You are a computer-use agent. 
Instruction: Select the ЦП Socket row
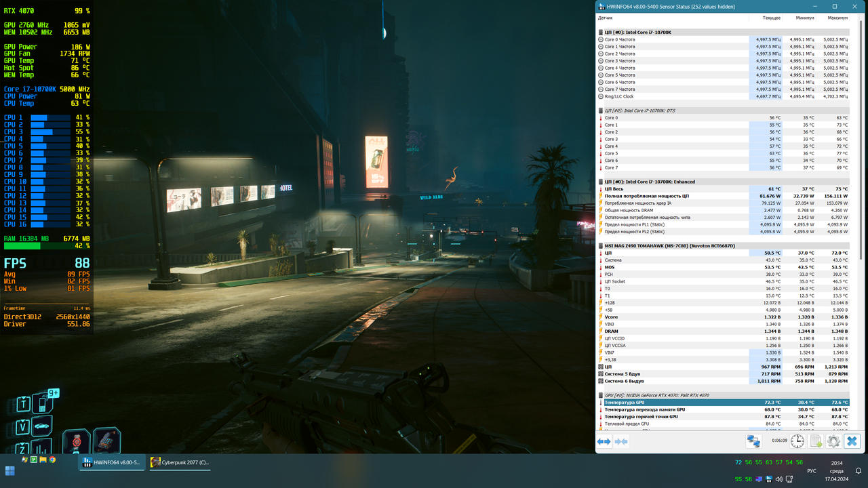[x=726, y=281]
